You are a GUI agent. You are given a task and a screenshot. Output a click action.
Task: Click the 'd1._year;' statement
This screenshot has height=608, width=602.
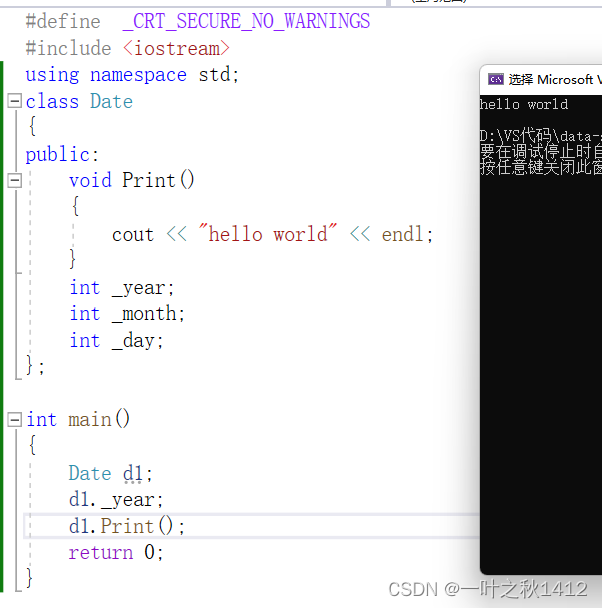coord(116,499)
